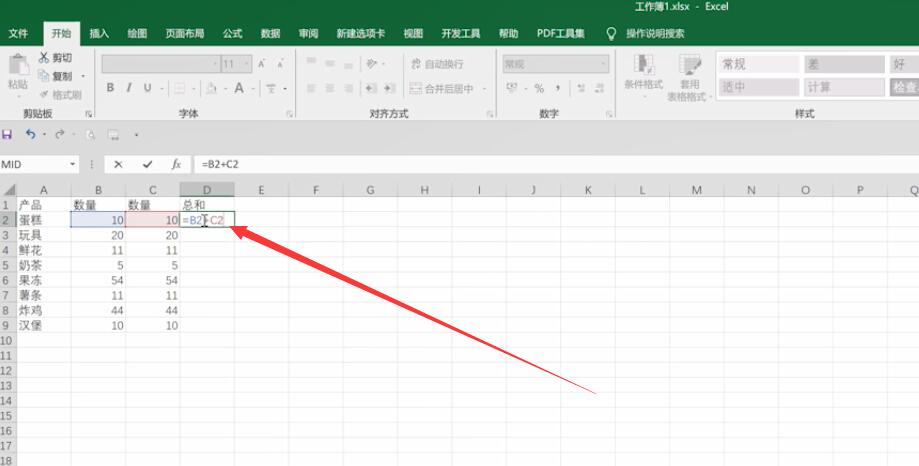919x466 pixels.
Task: Open the Customize Quick Access Toolbar arrow
Action: [x=137, y=135]
